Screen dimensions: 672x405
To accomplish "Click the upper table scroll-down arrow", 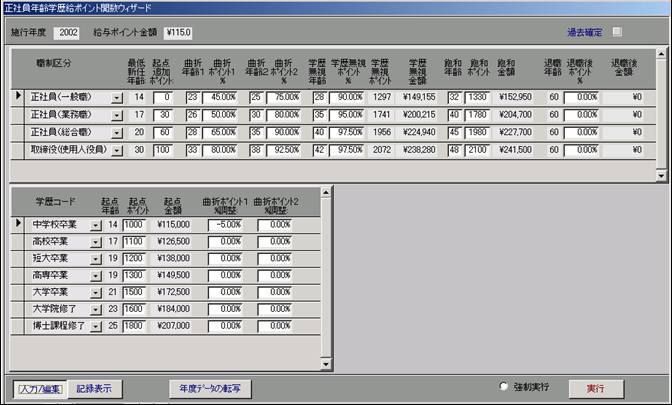I will pyautogui.click(x=661, y=176).
